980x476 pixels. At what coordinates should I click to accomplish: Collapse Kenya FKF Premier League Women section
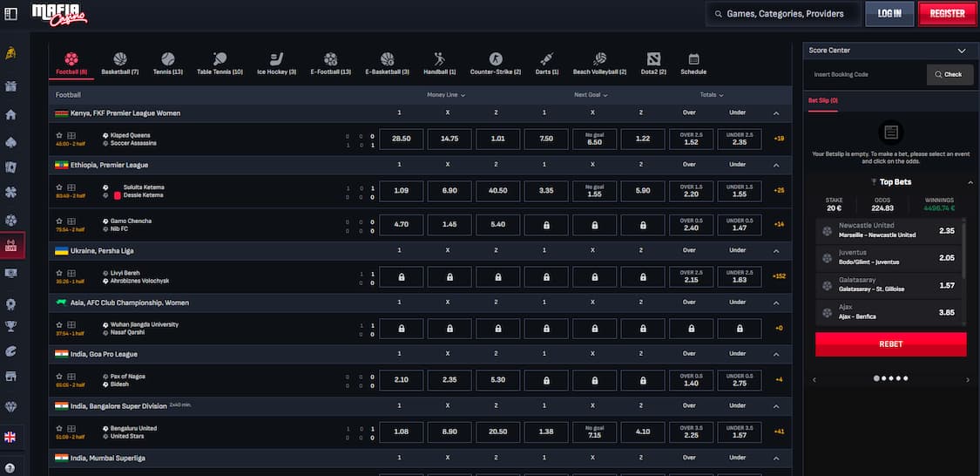tap(775, 113)
